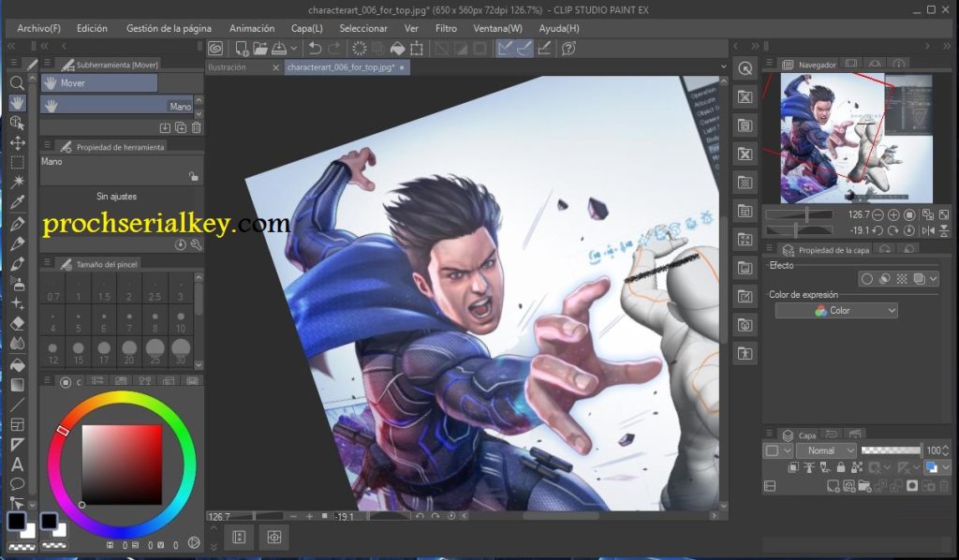This screenshot has width=959, height=560.
Task: Toggle Set as draft layer icon
Action: 825,467
